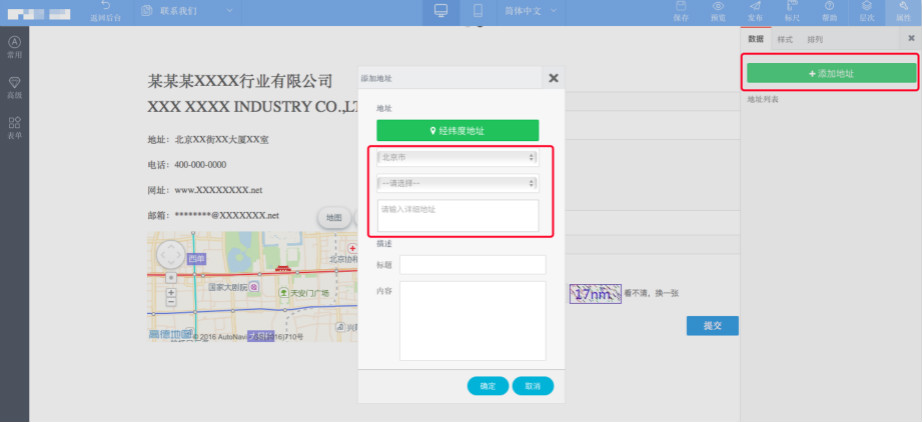Viewport: 922px width, 422px height.
Task: Switch to mobile preview mode icon
Action: coord(478,11)
